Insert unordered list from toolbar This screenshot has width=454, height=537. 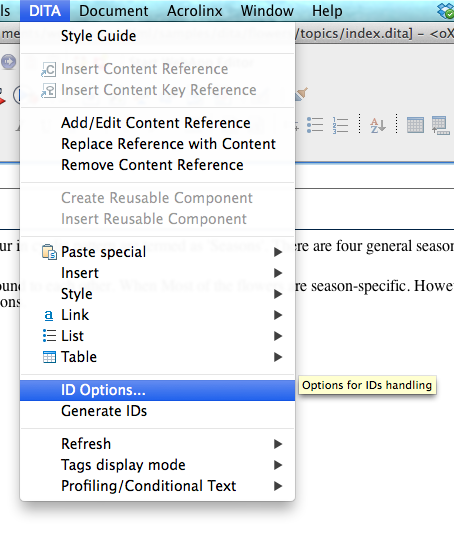[x=315, y=125]
